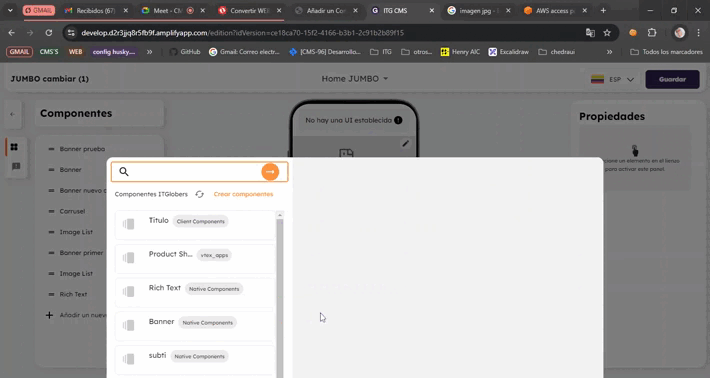Viewport: 710px width, 378px height.
Task: Open the chedraui bookmarks folder
Action: pyautogui.click(x=556, y=52)
